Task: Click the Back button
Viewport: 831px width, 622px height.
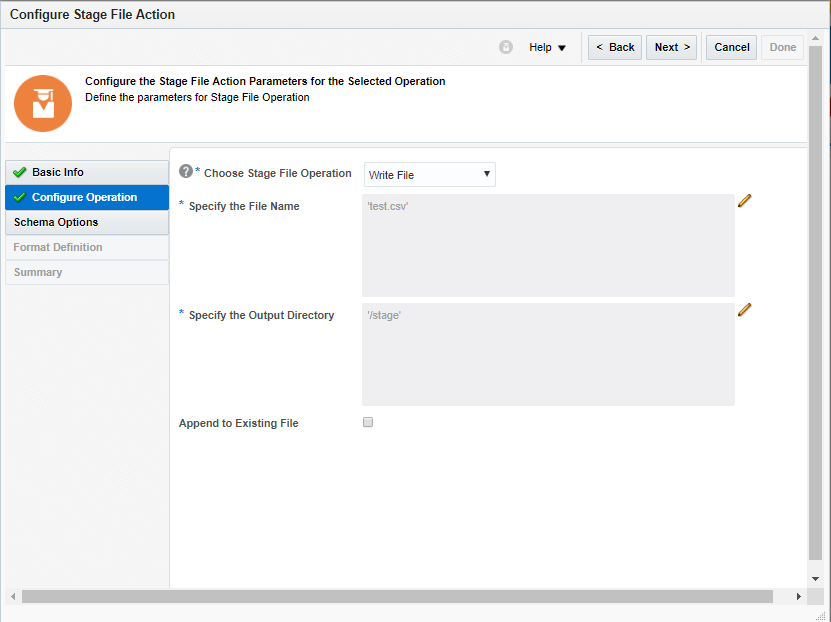Action: tap(615, 47)
